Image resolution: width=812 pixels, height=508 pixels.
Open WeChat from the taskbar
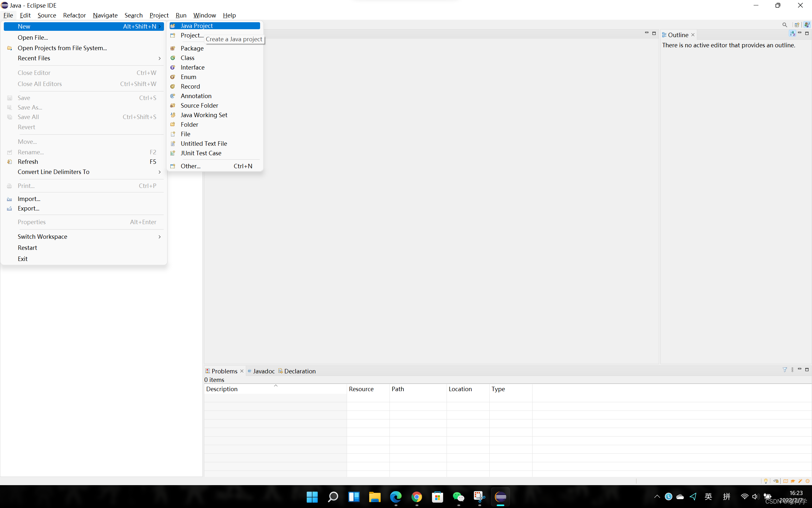pyautogui.click(x=458, y=497)
